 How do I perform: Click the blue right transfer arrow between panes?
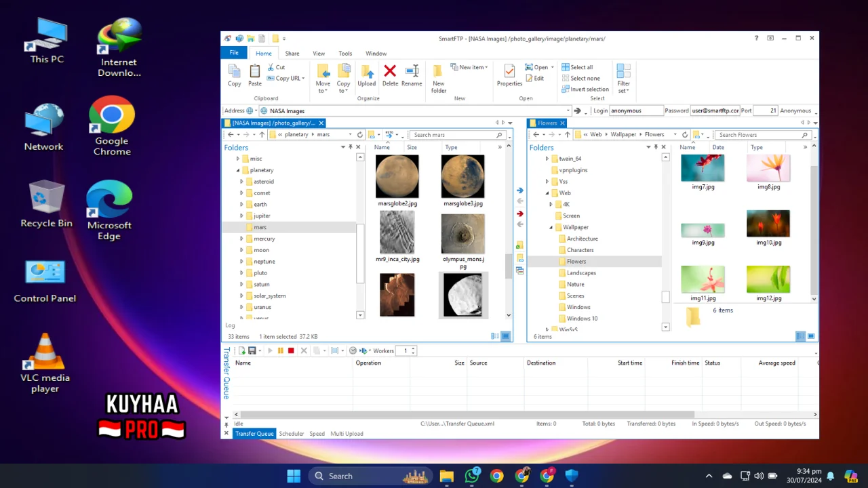tap(520, 190)
